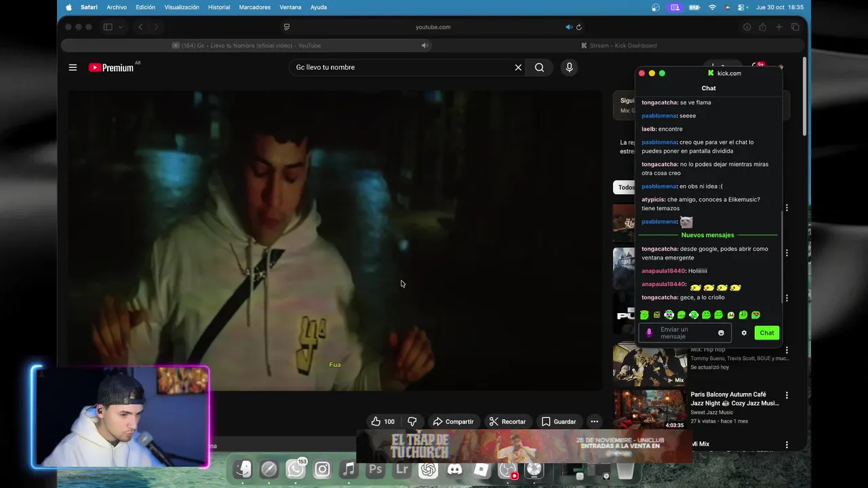Viewport: 868px width, 488px height.
Task: Open ChatGPT from the Dock
Action: coord(428,469)
